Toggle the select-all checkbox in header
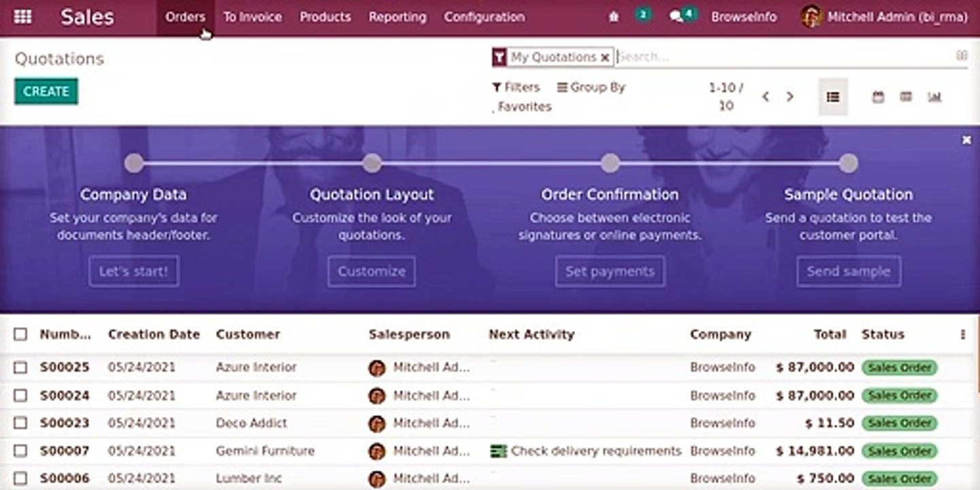The image size is (980, 490). (x=20, y=334)
